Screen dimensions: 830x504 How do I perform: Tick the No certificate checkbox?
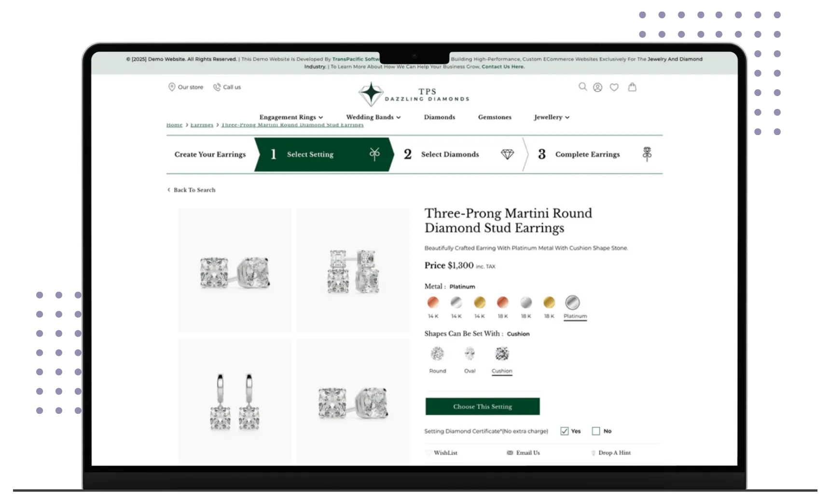(x=596, y=431)
